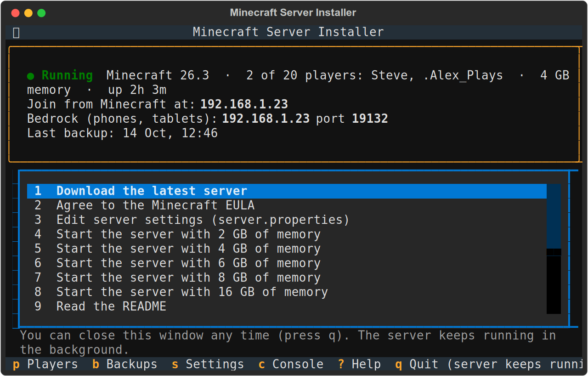Open the Backups footer shortcut

124,365
